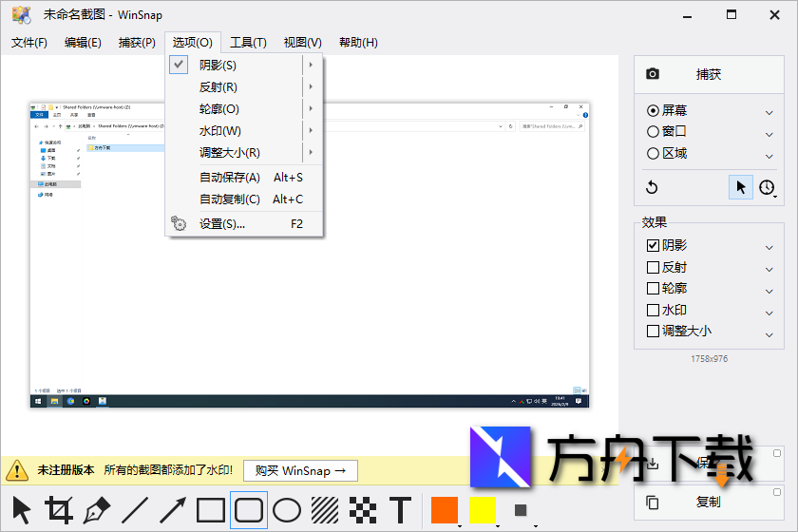Choose 轮廓(O) in the options menu
The image size is (798, 532).
pyautogui.click(x=244, y=109)
